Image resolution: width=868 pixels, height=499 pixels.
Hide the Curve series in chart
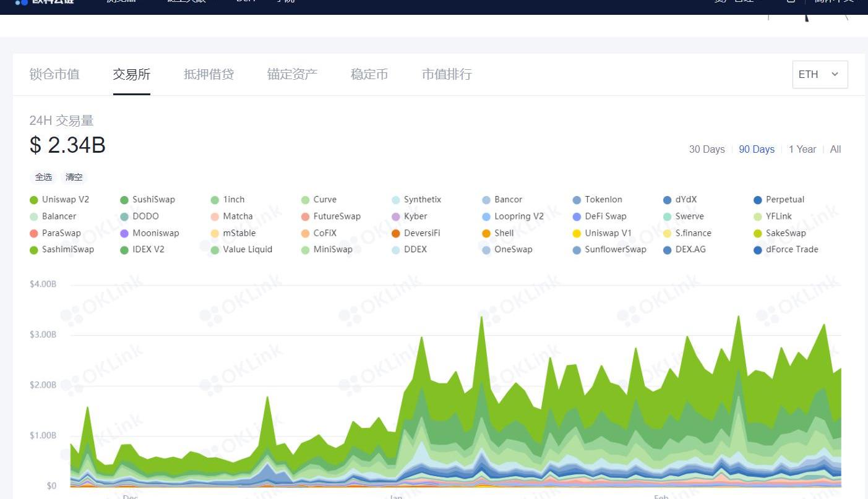tap(305, 200)
